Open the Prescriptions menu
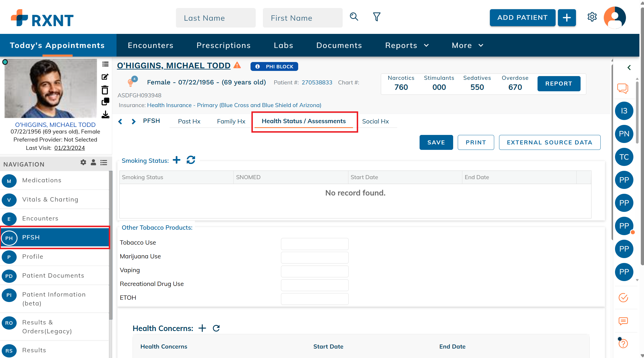This screenshot has width=644, height=358. coord(224,45)
